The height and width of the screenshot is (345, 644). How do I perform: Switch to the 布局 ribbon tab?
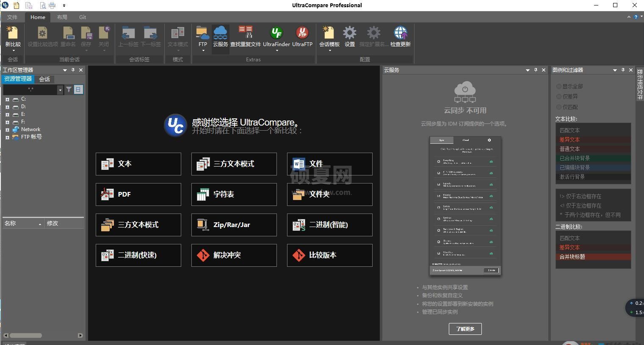pyautogui.click(x=62, y=17)
